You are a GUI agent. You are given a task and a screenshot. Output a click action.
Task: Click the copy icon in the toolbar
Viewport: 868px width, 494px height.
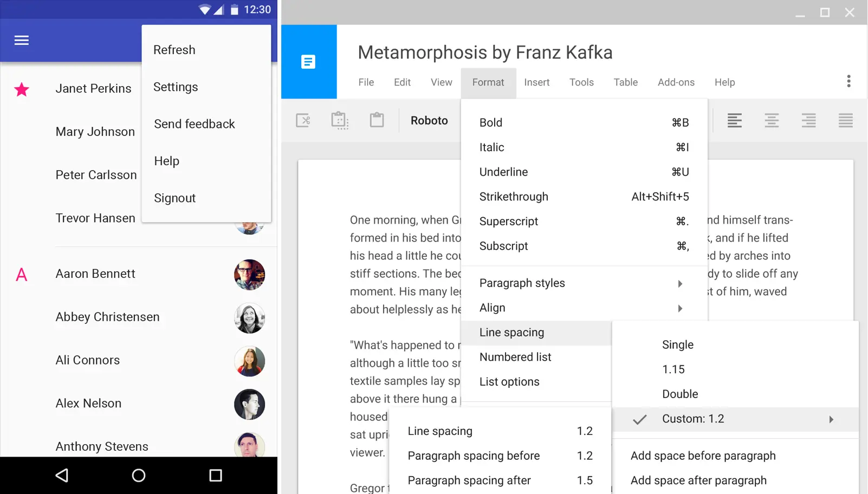point(340,120)
